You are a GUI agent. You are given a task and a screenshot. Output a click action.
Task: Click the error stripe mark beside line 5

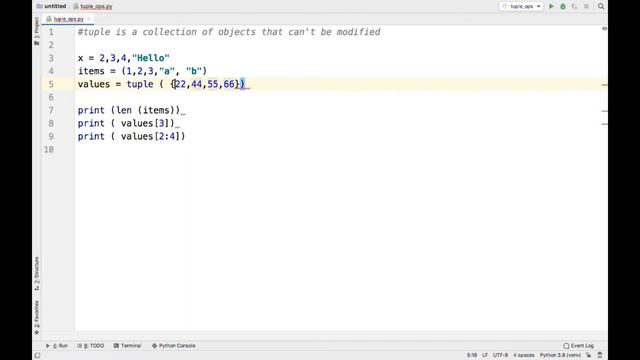tap(604, 85)
